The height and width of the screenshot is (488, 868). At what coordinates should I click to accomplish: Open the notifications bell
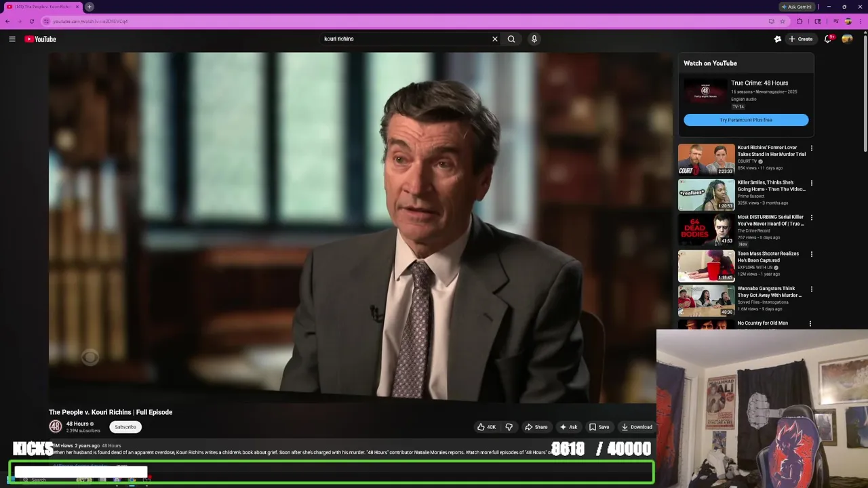828,39
